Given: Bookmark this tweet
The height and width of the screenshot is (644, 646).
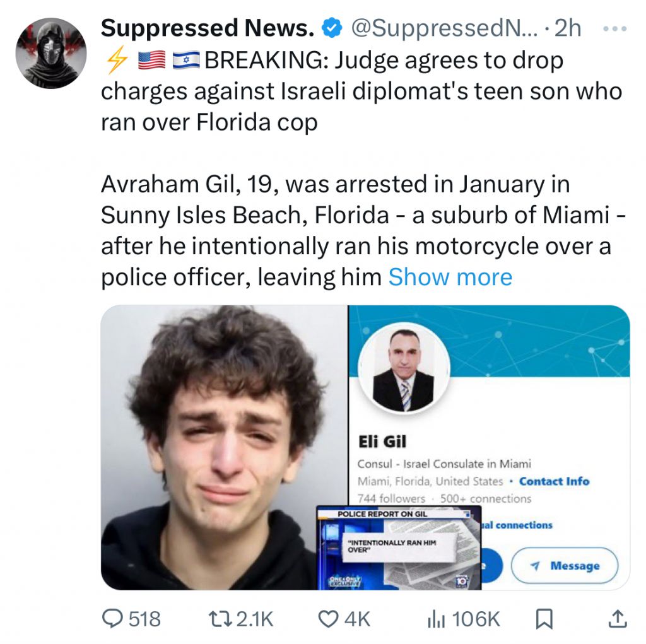Looking at the screenshot, I should point(543,619).
